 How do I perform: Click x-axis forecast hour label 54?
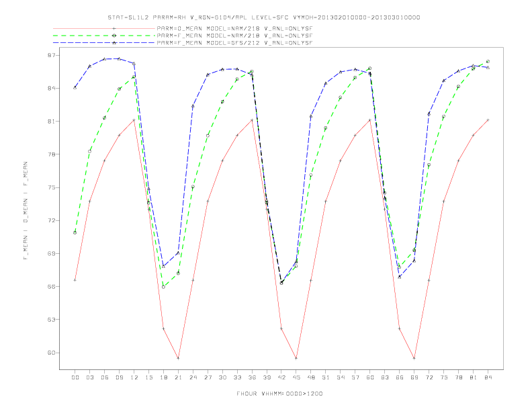click(x=341, y=377)
